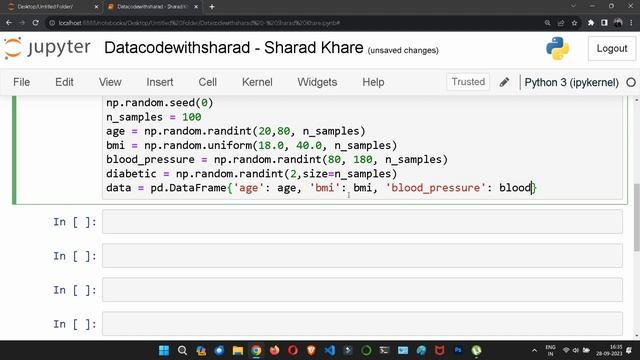Toggle browser side panel icon
Screen dimensions: 640x360
(x=604, y=23)
